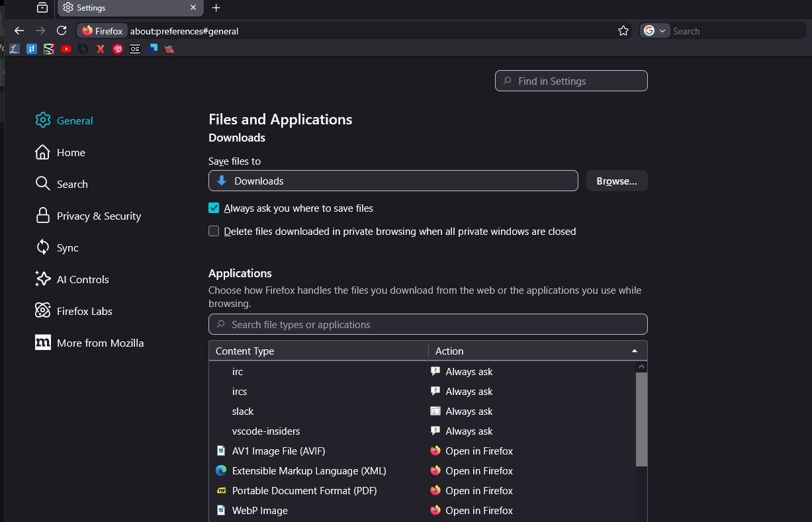The width and height of the screenshot is (812, 522).
Task: Open the YouTube bookmark
Action: [66, 49]
